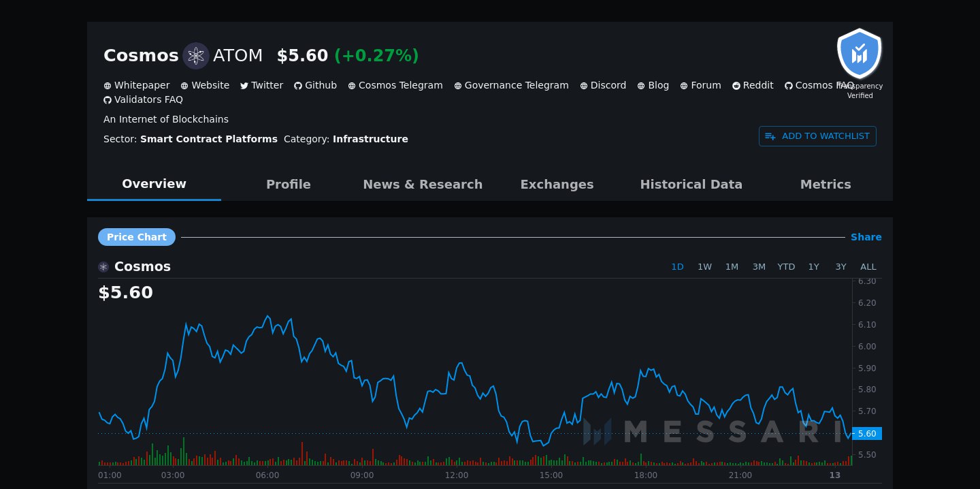Click the 06:00 time axis label
This screenshot has height=489, width=980.
click(267, 475)
